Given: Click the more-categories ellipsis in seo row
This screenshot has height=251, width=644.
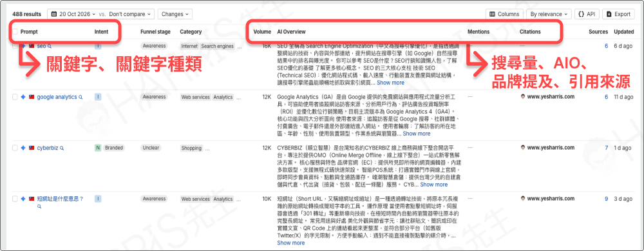Looking at the screenshot, I should tap(240, 46).
